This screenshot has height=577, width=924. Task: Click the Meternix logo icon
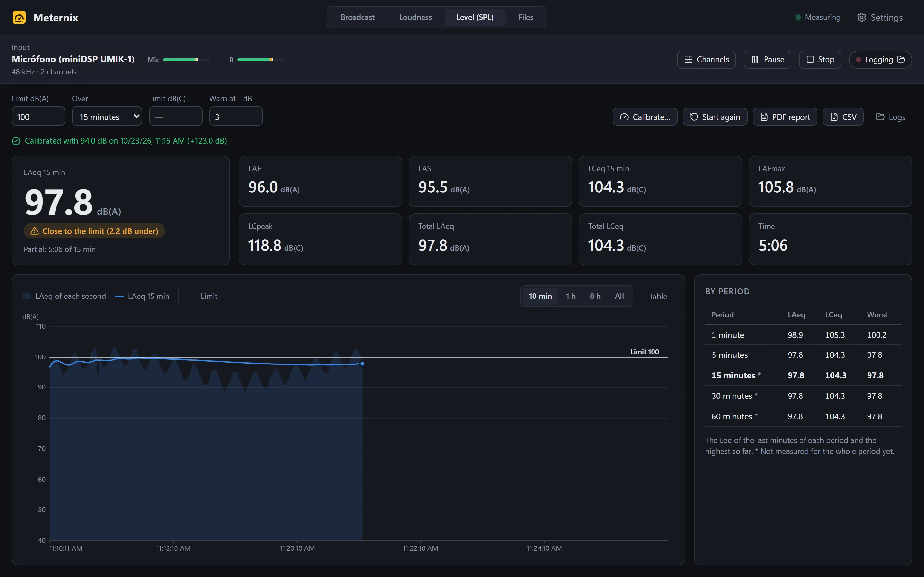click(19, 18)
